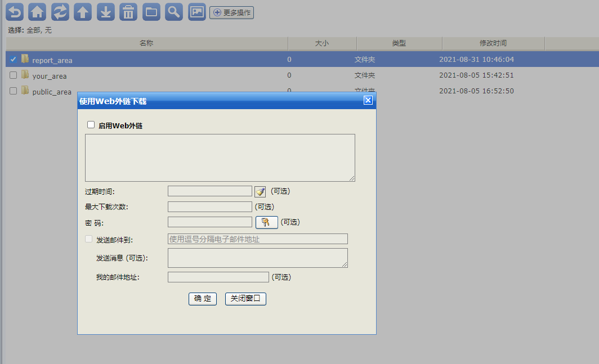Screen dimensions: 599x364
Task: Click the public_area folder icon
Action: point(25,90)
